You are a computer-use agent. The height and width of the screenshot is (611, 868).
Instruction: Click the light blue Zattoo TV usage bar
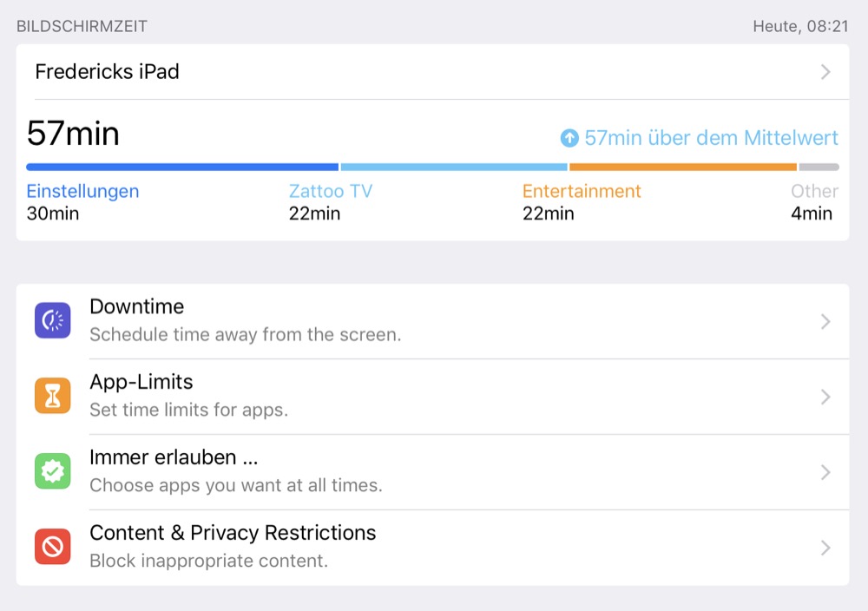454,167
